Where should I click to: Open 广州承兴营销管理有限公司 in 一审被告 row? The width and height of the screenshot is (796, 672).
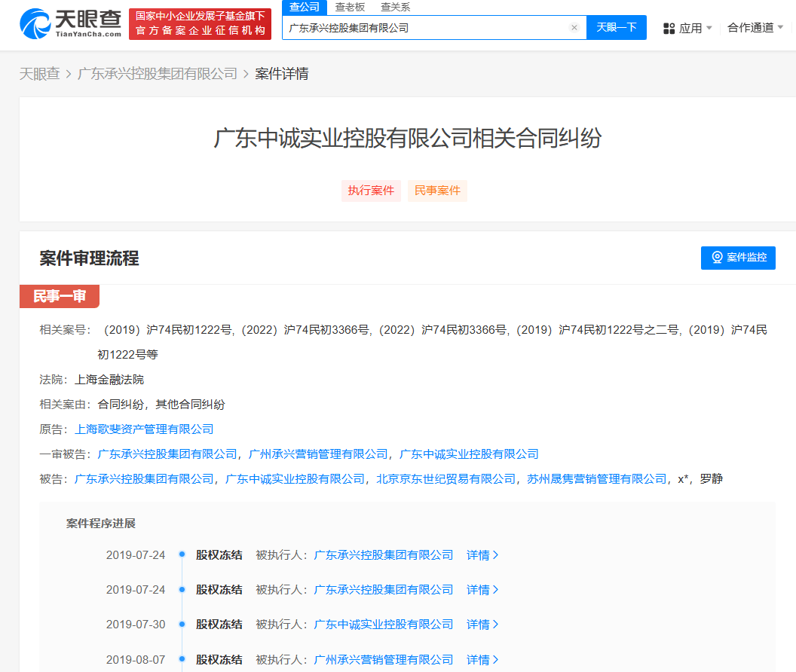click(318, 454)
